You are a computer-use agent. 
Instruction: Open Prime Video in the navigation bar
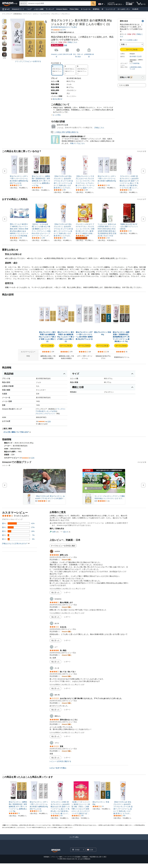click(x=74, y=9)
